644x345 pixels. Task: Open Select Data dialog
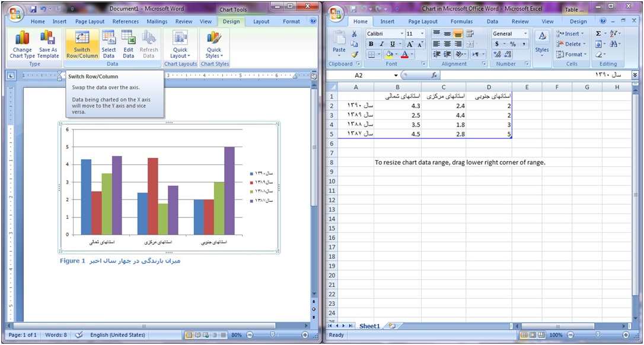(109, 45)
